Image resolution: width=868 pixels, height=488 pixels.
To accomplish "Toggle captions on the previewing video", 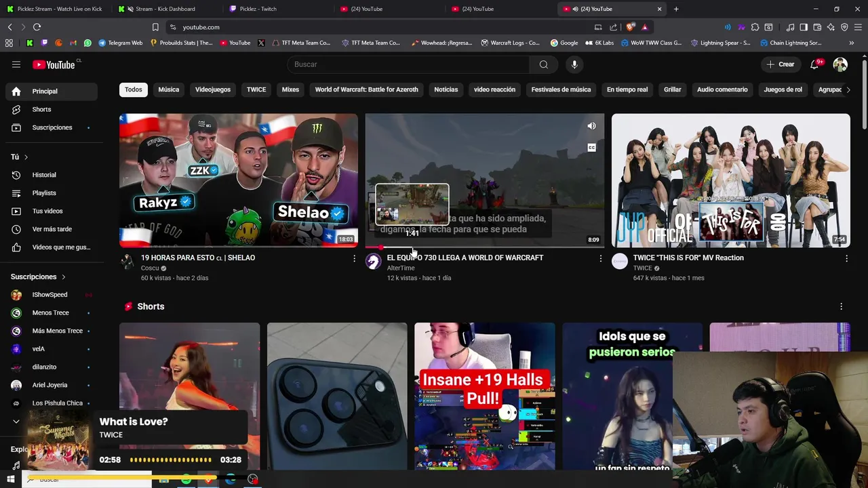I will [591, 148].
